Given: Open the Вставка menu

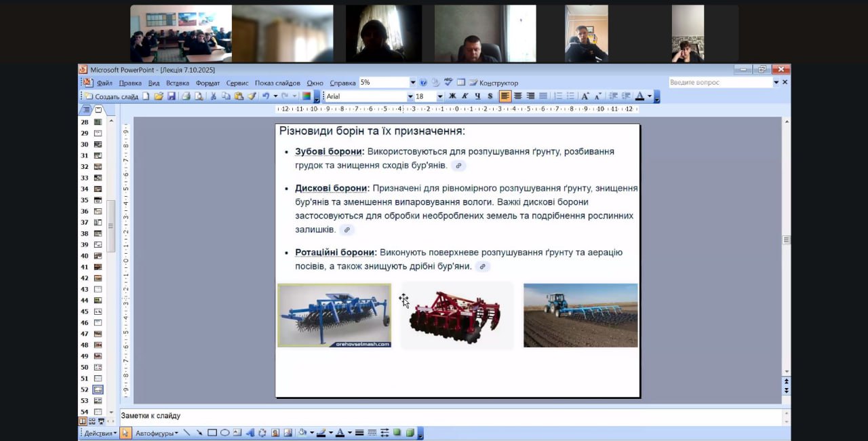Looking at the screenshot, I should click(178, 83).
